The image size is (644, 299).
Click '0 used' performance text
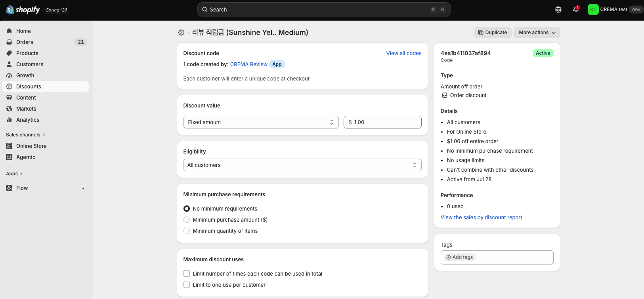[455, 206]
